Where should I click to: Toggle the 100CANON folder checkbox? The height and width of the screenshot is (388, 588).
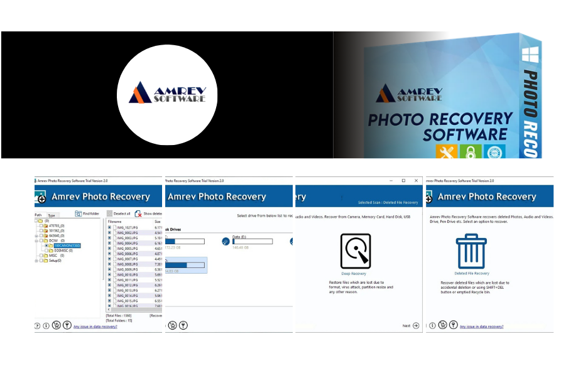(x=47, y=245)
